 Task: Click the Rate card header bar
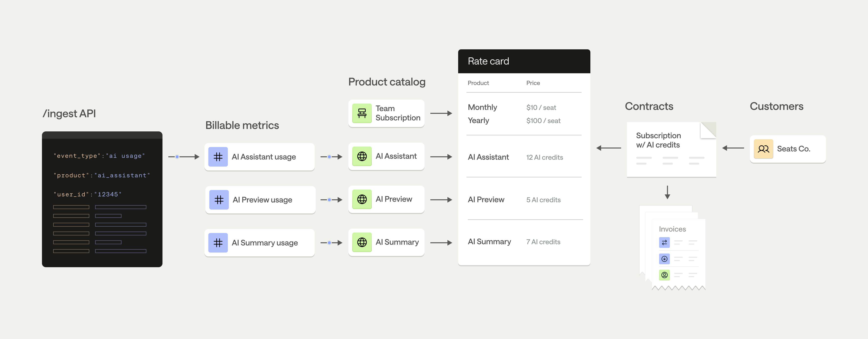(524, 61)
